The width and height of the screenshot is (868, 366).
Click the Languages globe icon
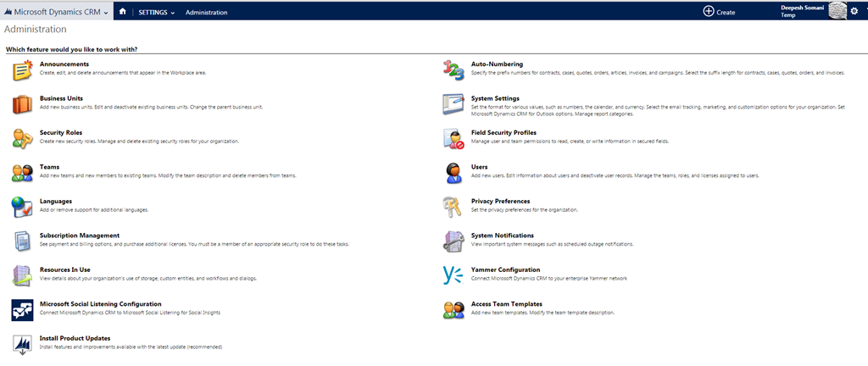pyautogui.click(x=23, y=208)
